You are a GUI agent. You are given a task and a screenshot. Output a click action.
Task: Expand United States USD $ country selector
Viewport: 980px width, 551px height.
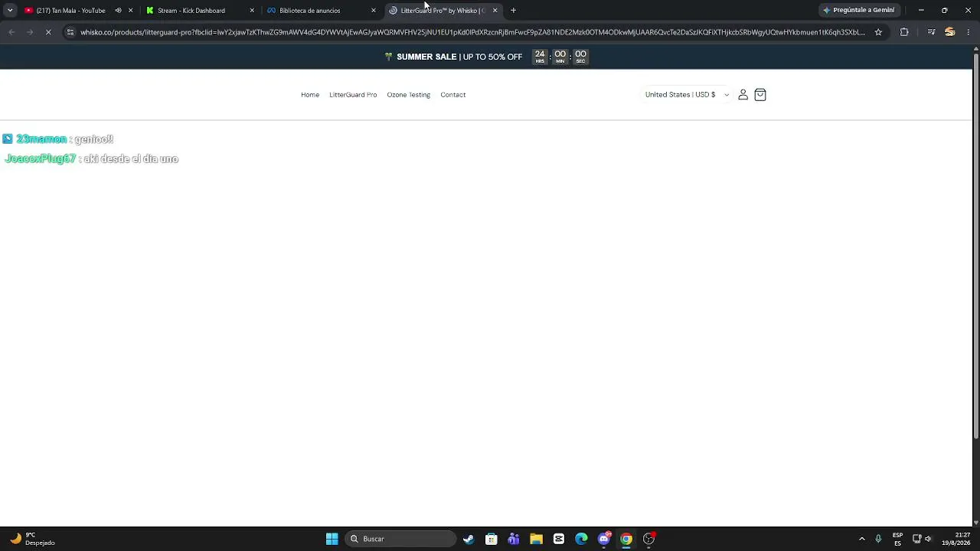(x=686, y=95)
